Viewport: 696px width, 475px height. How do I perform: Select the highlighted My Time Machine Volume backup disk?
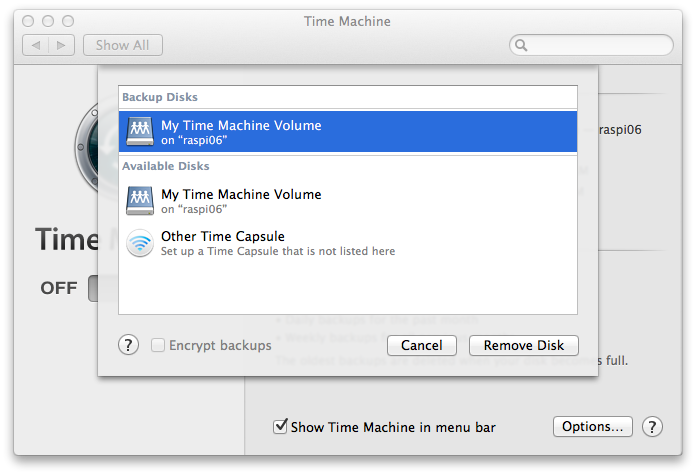click(x=348, y=131)
